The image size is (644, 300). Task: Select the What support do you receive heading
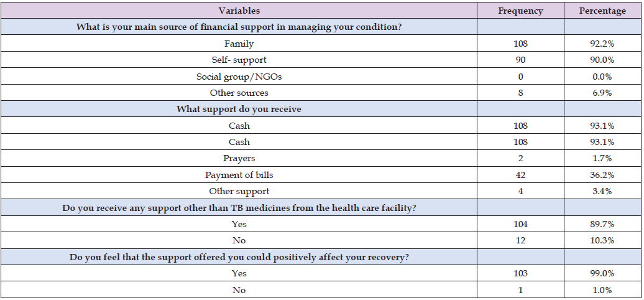tap(239, 109)
